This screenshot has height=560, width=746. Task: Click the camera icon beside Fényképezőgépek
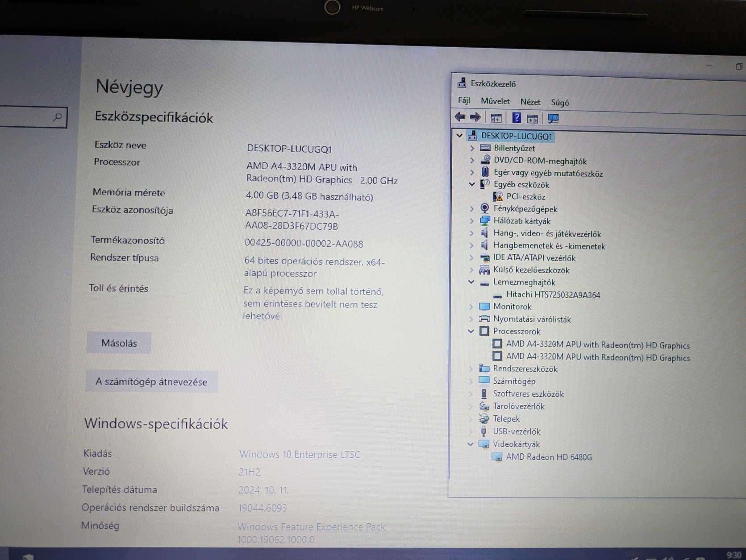click(x=485, y=208)
